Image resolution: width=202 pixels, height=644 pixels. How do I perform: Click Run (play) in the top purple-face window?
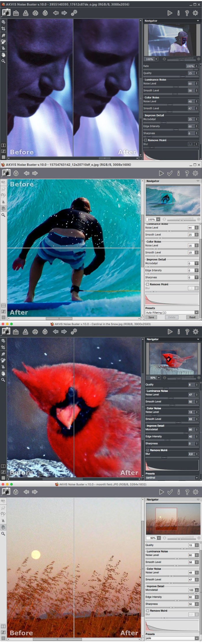point(170,13)
